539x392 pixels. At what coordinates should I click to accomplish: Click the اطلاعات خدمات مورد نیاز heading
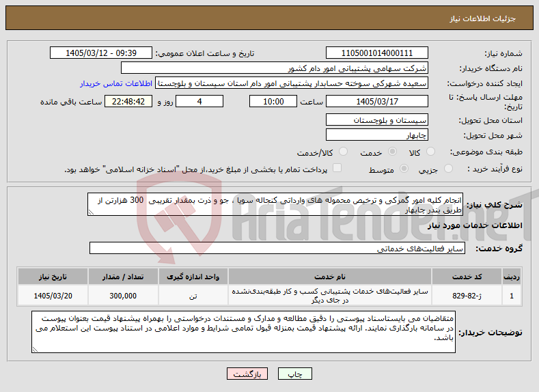tap(475, 225)
